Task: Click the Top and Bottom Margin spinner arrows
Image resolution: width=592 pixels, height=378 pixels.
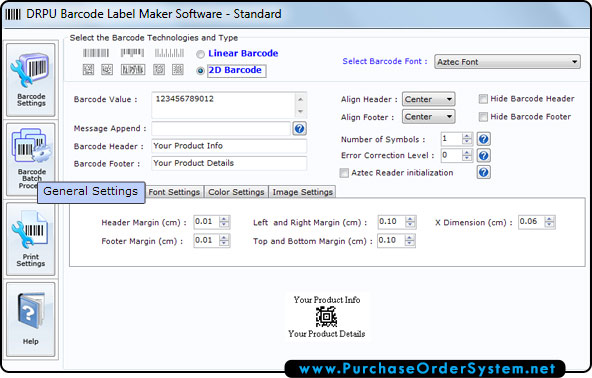Action: [410, 240]
